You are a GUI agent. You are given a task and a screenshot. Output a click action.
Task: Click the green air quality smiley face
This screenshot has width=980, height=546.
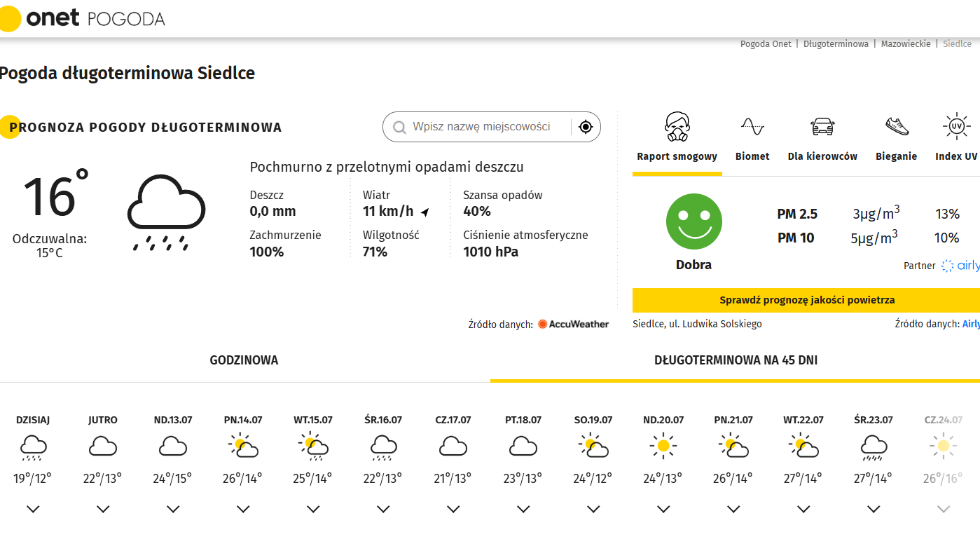[x=693, y=221]
